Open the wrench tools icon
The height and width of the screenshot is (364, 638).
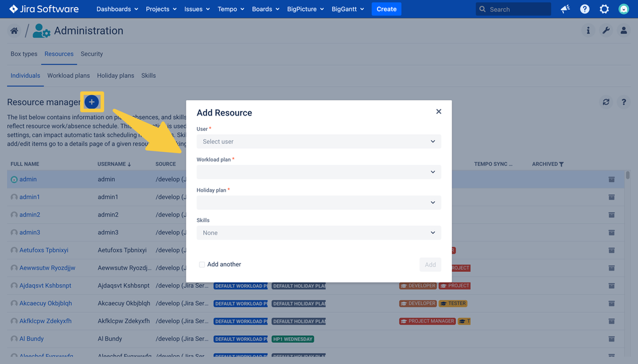click(x=606, y=31)
